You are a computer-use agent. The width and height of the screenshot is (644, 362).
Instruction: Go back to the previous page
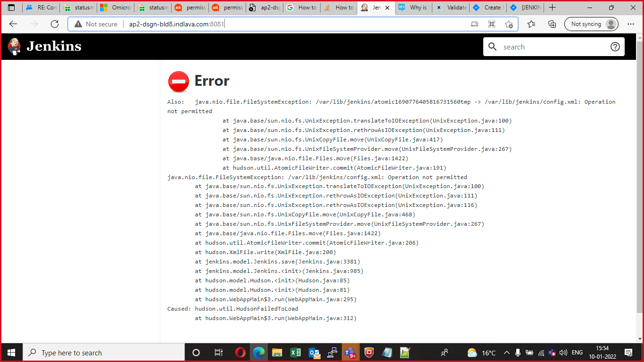coord(13,24)
